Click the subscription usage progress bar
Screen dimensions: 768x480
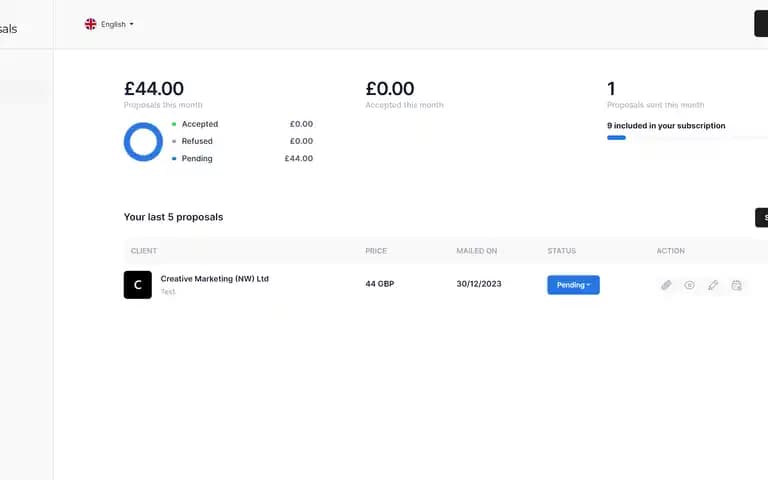[x=687, y=138]
